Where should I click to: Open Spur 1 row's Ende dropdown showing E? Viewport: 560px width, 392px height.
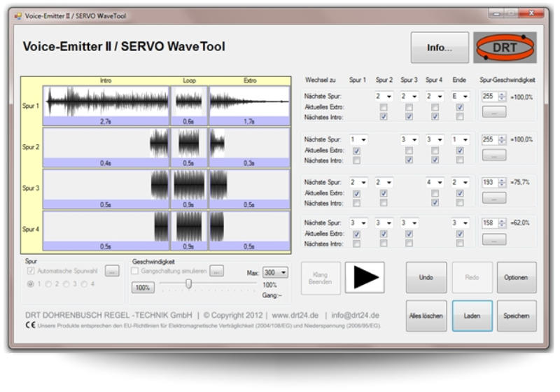(460, 97)
